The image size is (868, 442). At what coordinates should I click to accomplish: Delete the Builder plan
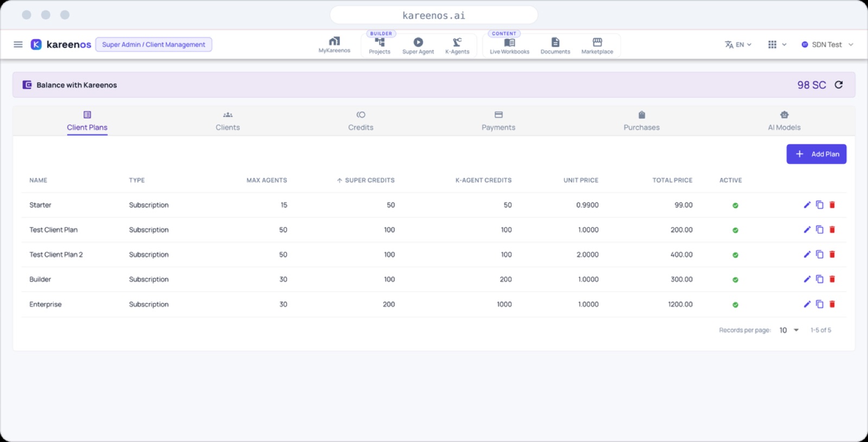click(832, 279)
